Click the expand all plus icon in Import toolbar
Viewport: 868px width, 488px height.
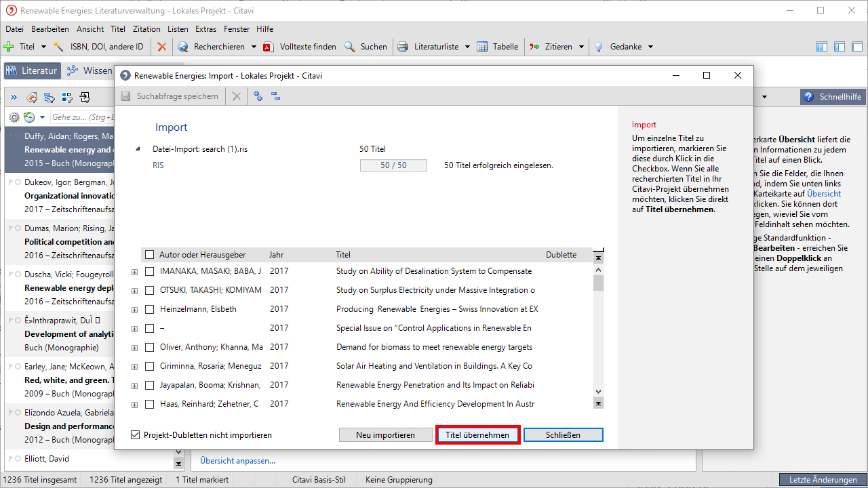[258, 96]
